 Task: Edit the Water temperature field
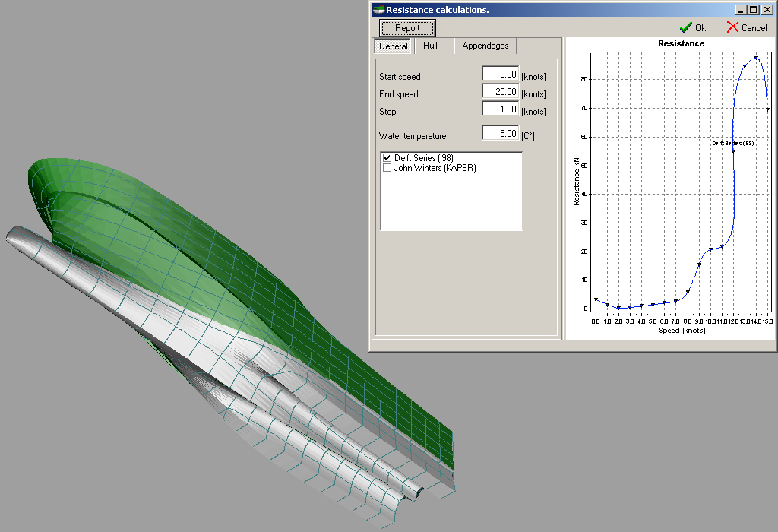coord(501,133)
